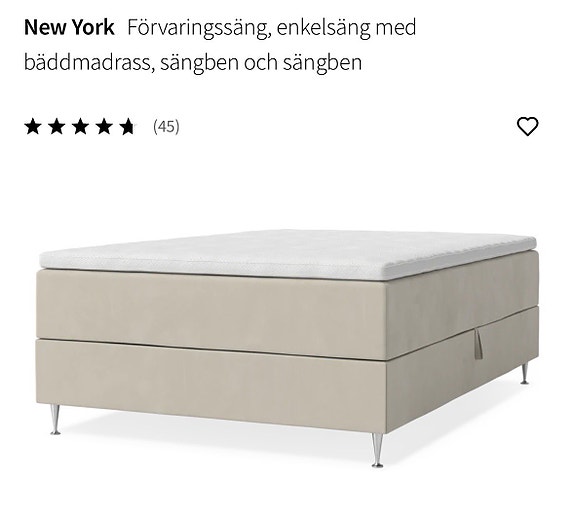Screen dimensions: 575x516
Task: Click the rear right metal bed leg
Action: [x=525, y=374]
